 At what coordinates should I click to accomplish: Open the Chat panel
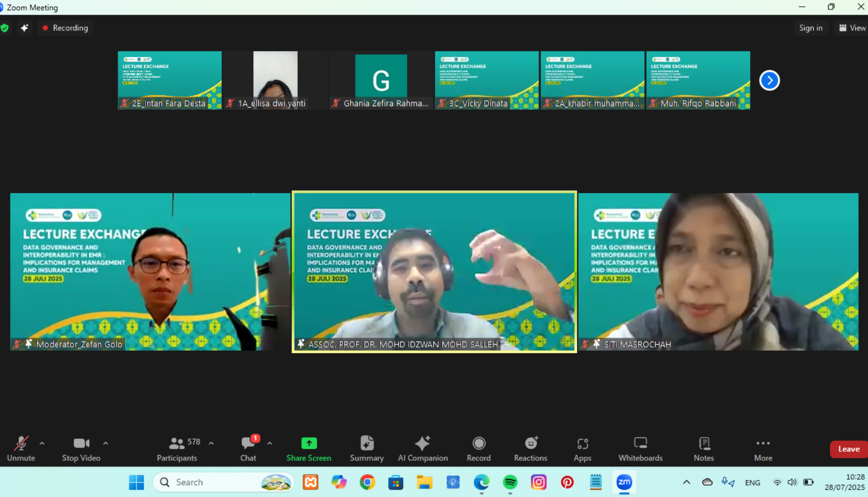point(248,449)
